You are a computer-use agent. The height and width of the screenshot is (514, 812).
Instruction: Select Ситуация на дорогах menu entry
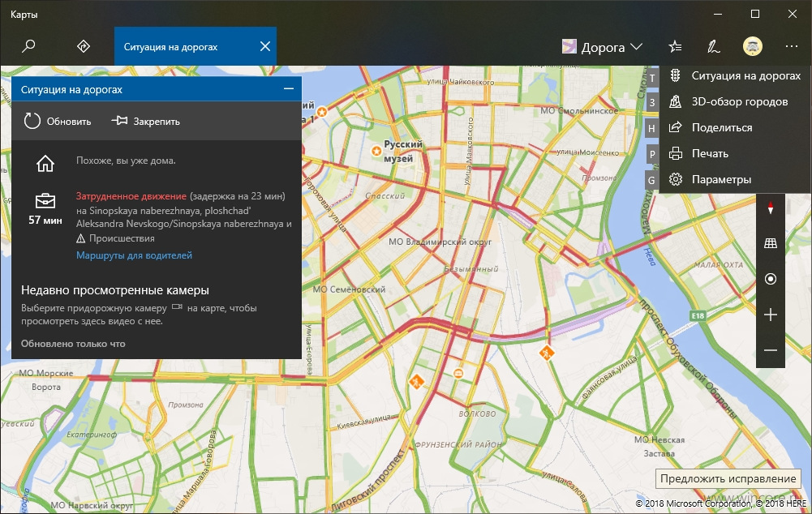[735, 76]
